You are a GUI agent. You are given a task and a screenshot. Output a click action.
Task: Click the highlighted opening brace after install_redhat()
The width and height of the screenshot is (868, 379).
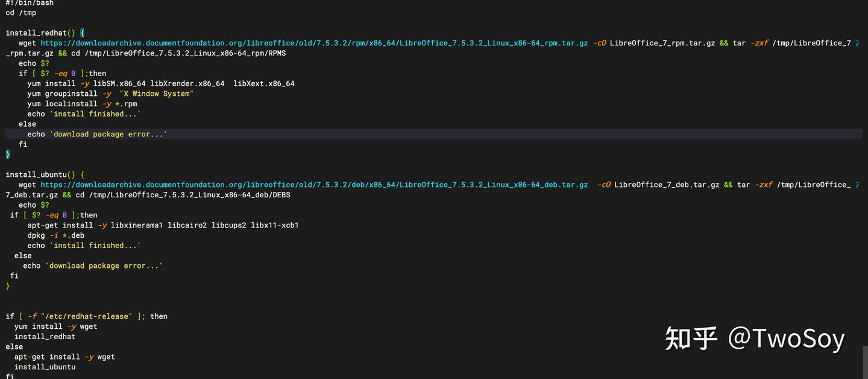(81, 33)
